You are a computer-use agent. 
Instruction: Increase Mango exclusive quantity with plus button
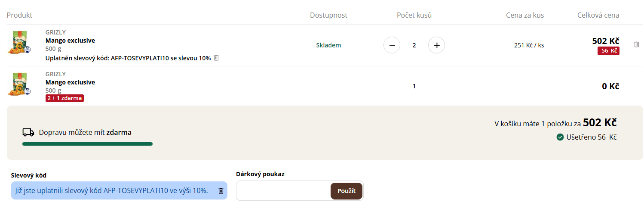[x=436, y=45]
